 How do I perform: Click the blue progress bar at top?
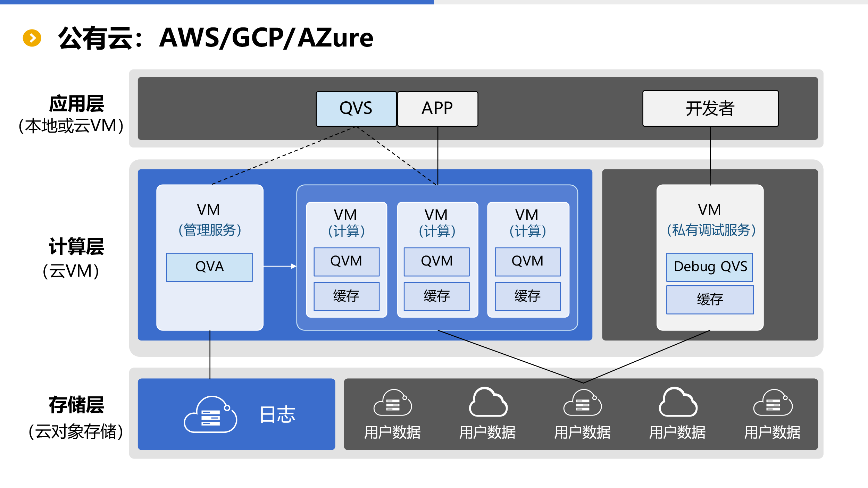(x=217, y=2)
